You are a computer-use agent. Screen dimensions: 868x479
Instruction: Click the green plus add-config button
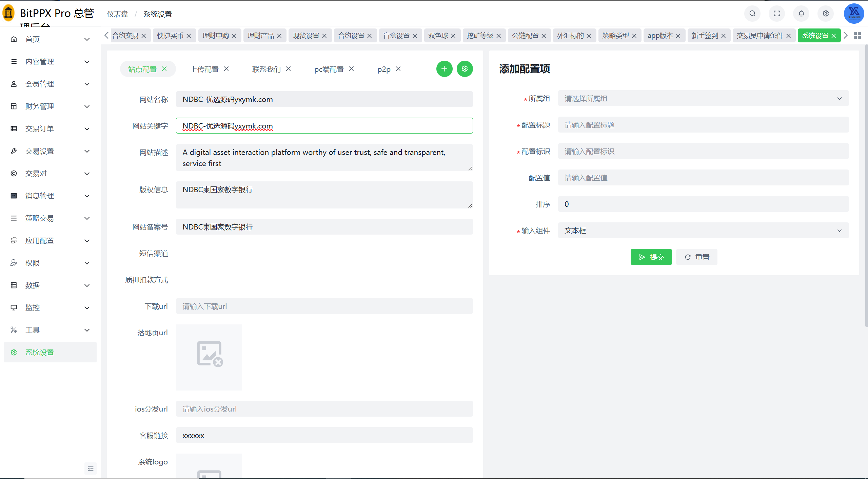(444, 69)
